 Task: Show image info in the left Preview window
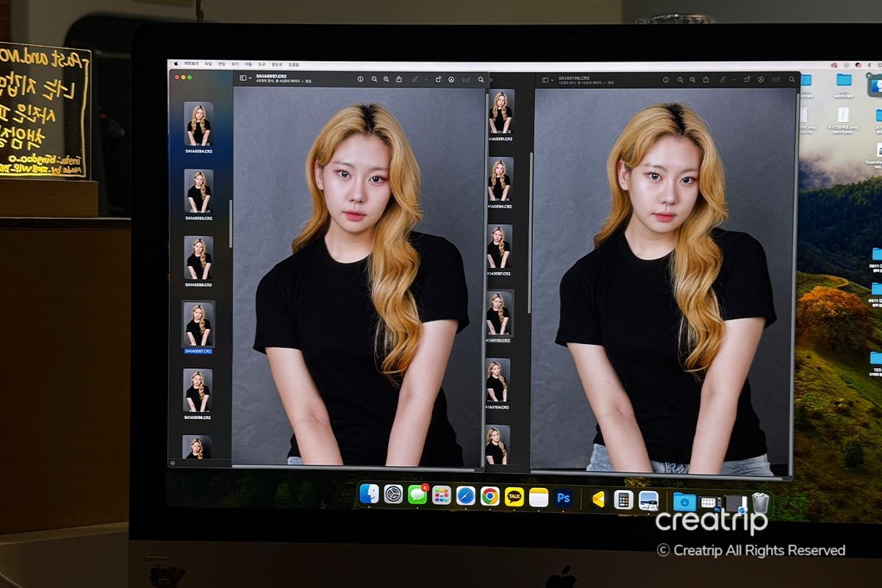(360, 79)
